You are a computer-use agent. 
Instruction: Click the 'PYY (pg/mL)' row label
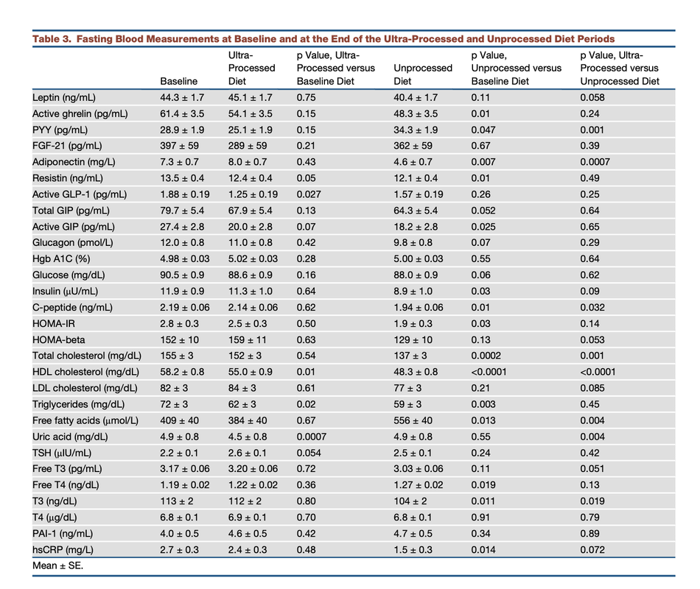tap(60, 130)
